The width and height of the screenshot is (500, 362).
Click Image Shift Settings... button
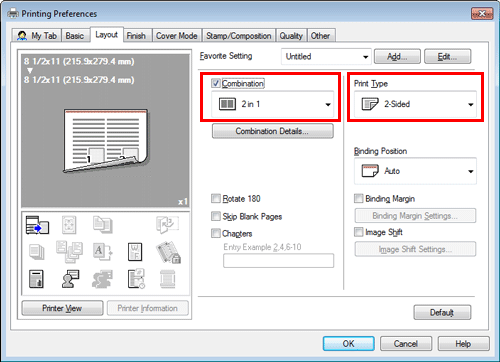415,249
